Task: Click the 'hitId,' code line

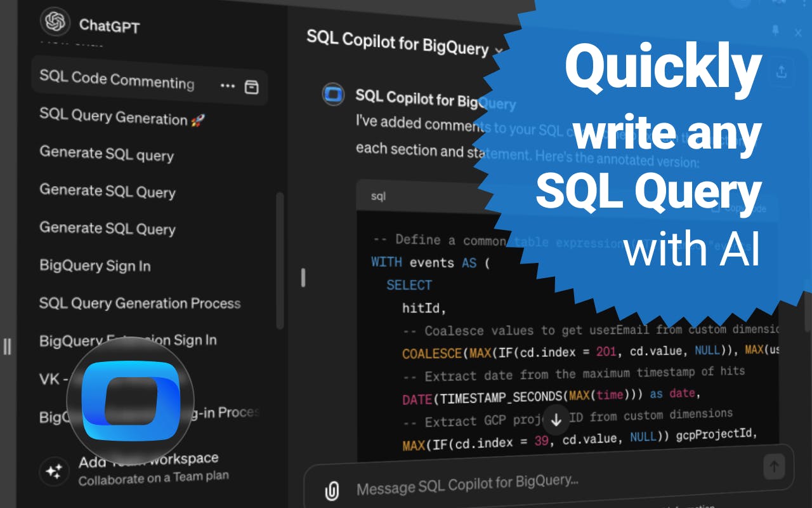Action: 424,308
